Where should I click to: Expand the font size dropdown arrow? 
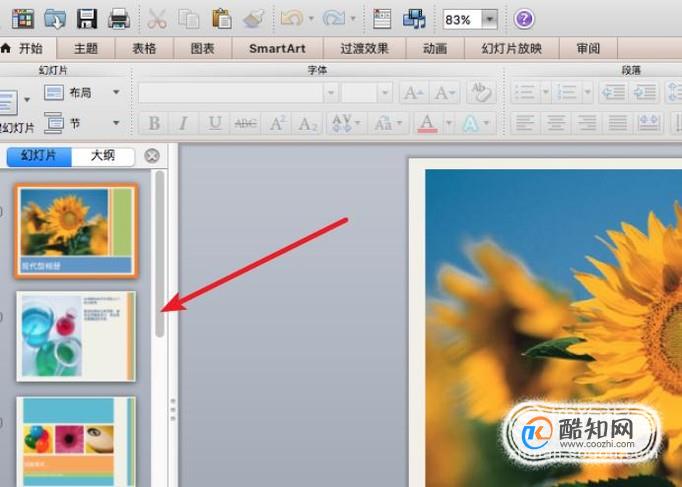coord(384,93)
